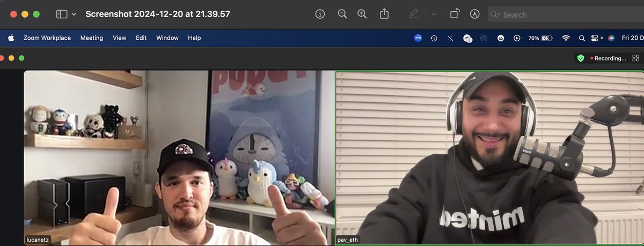644x246 pixels.
Task: Open the sidebar view options chevron
Action: (74, 15)
